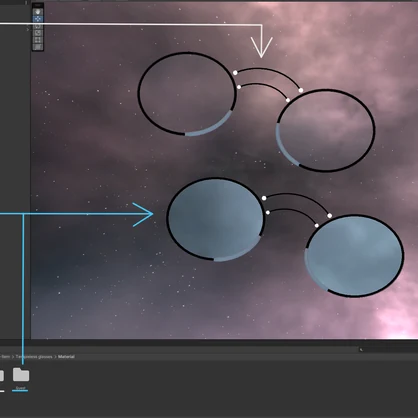This screenshot has width=418, height=418.
Task: Select the partially visible folder at left edge
Action: (x=2, y=376)
